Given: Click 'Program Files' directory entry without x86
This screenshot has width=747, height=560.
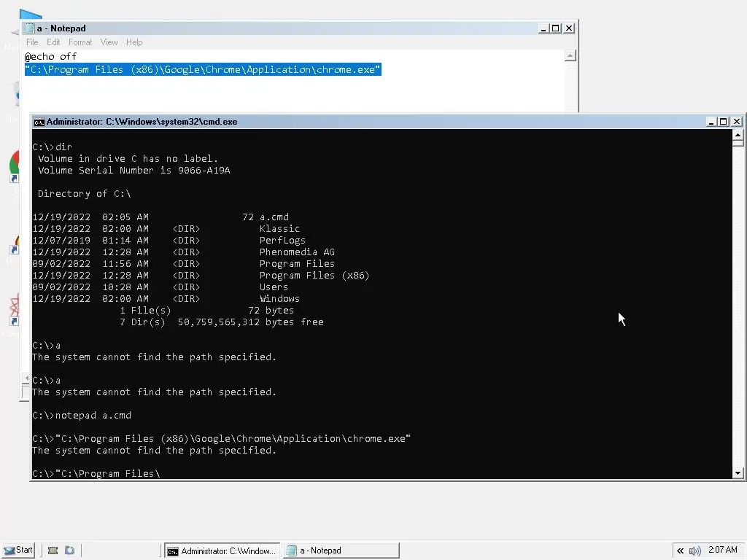Looking at the screenshot, I should [297, 264].
